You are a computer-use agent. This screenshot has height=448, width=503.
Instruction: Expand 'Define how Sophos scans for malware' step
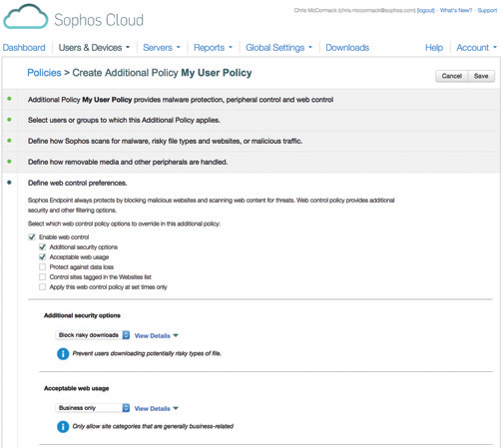(251, 141)
